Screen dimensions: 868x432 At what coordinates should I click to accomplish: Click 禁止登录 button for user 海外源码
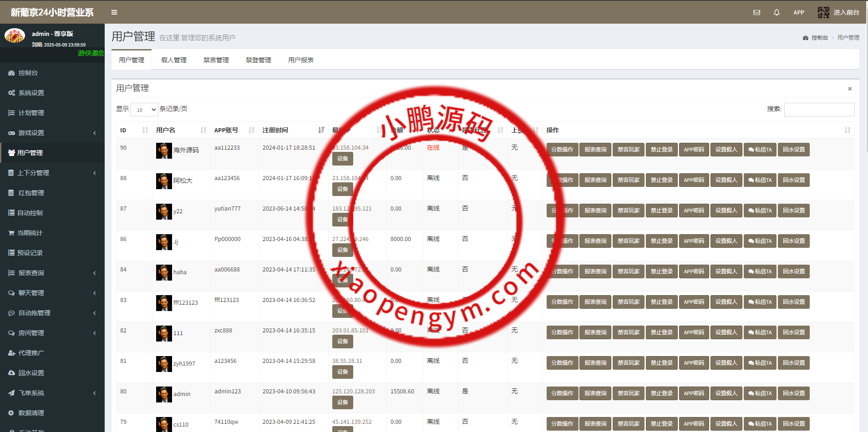coord(661,150)
